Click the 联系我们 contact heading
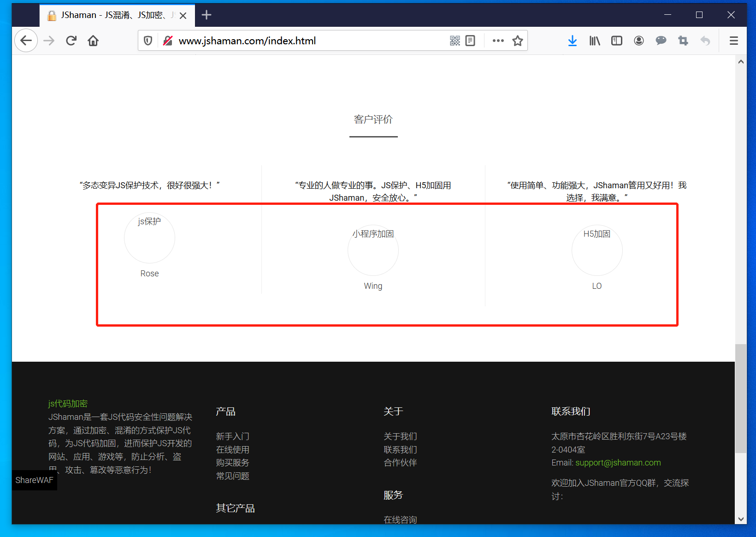The height and width of the screenshot is (537, 756). point(571,412)
